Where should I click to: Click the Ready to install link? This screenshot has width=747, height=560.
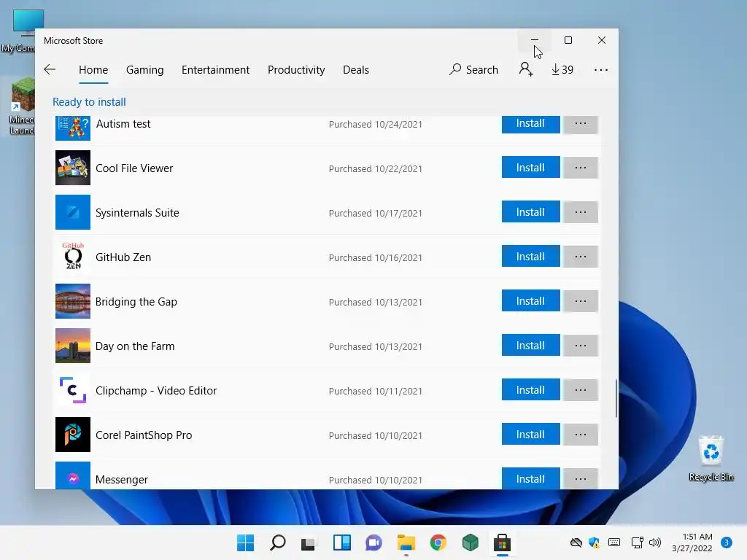[x=89, y=102]
